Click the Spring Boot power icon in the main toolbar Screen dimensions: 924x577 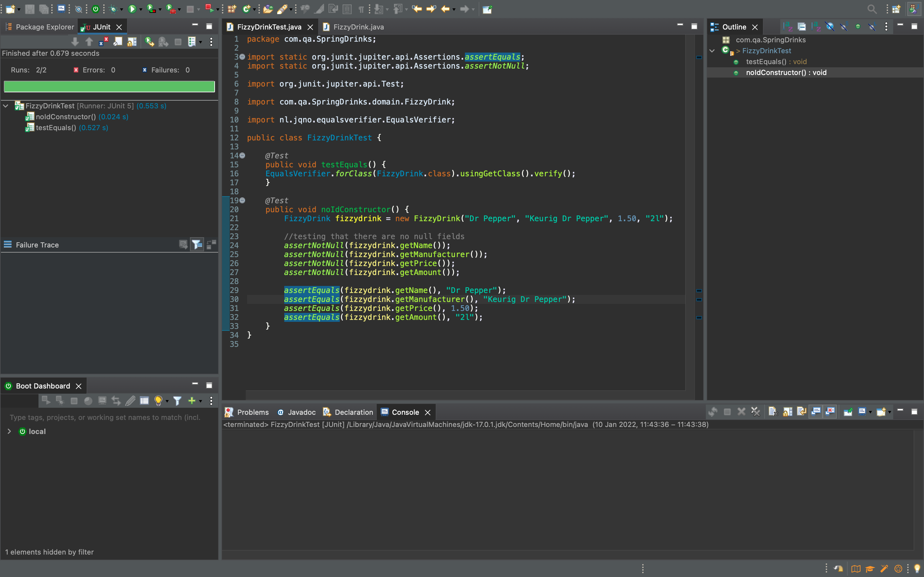pos(96,9)
